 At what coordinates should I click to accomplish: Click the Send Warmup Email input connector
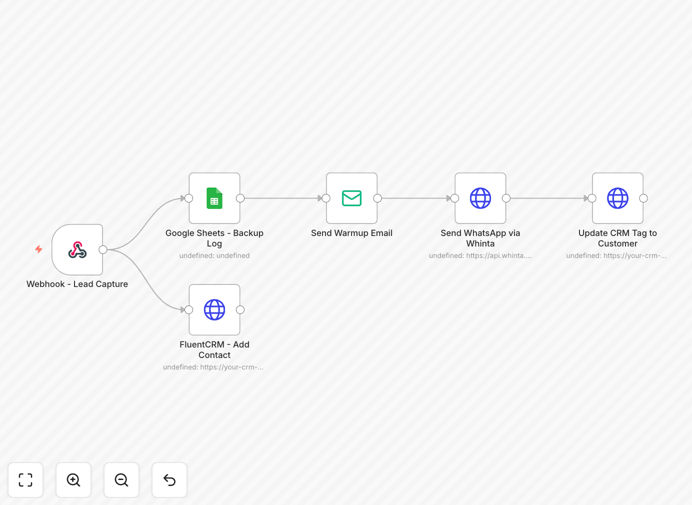[326, 198]
